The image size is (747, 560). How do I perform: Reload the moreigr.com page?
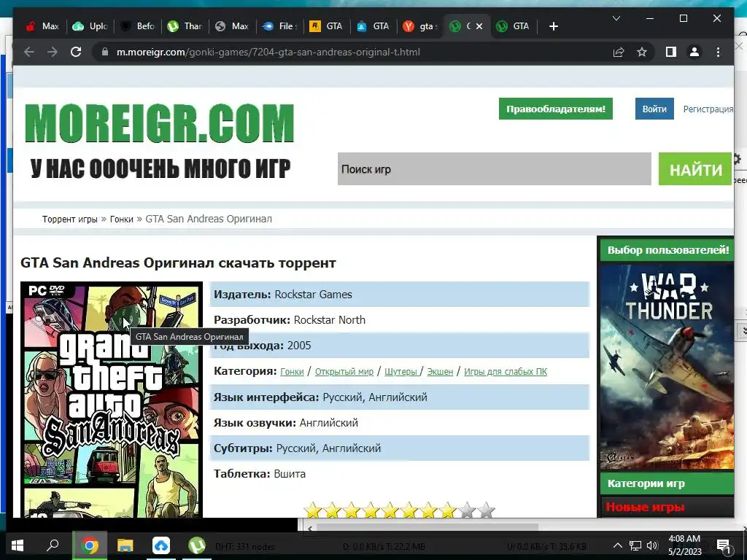click(76, 52)
